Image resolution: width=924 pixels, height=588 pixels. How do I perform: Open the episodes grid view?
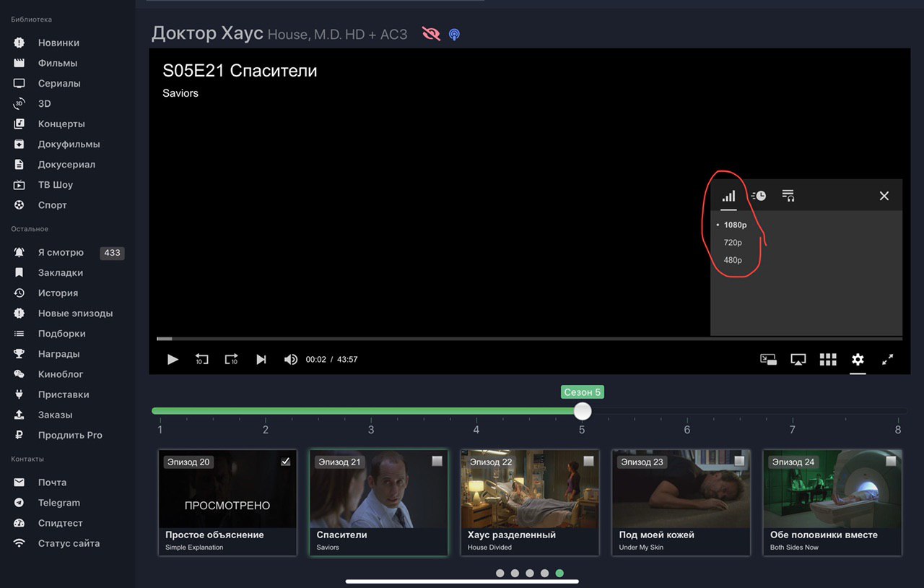(x=828, y=359)
